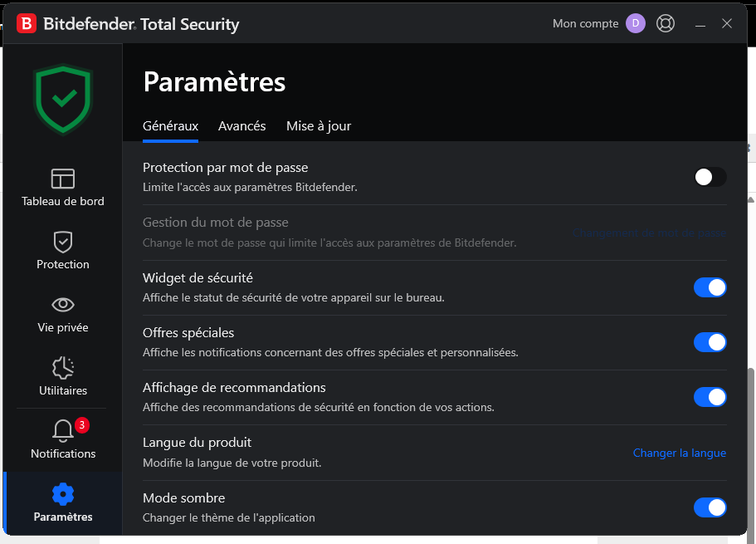Turn off Offres spéciales toggle
756x544 pixels.
[x=710, y=342]
